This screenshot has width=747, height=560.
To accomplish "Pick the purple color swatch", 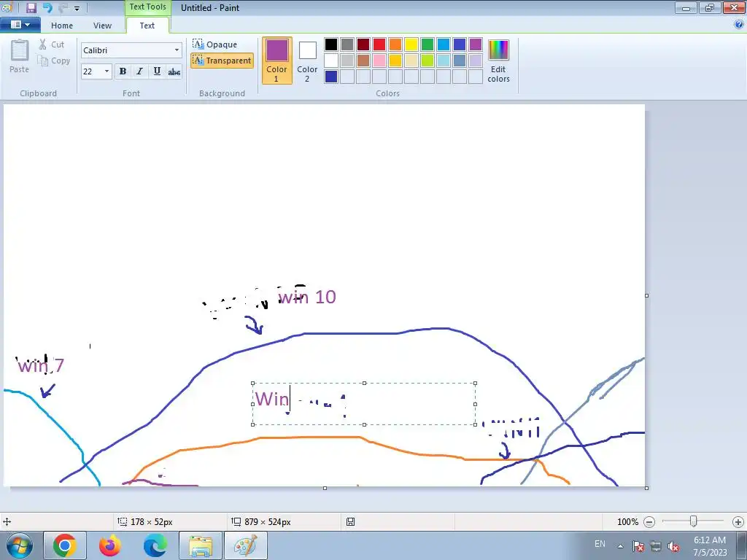I will 476,44.
